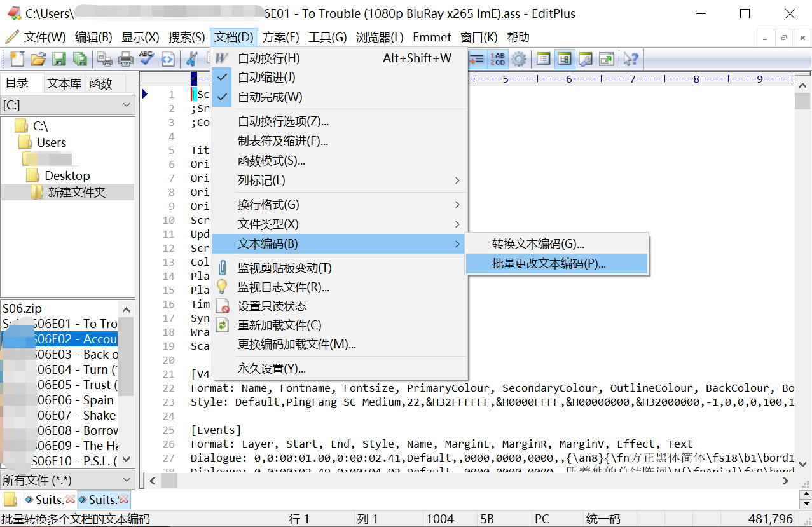Viewport: 812px width, 527px height.
Task: Expand the 列标记(L) submenu
Action: [340, 181]
